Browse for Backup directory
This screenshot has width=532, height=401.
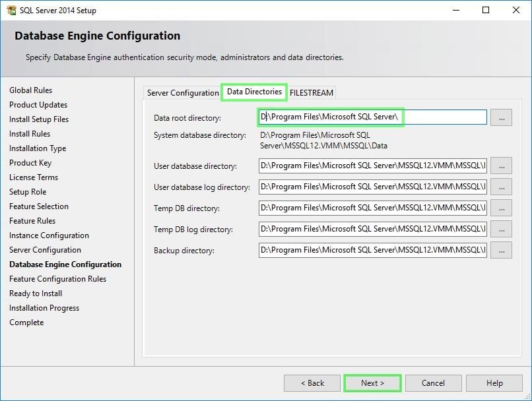pyautogui.click(x=501, y=250)
